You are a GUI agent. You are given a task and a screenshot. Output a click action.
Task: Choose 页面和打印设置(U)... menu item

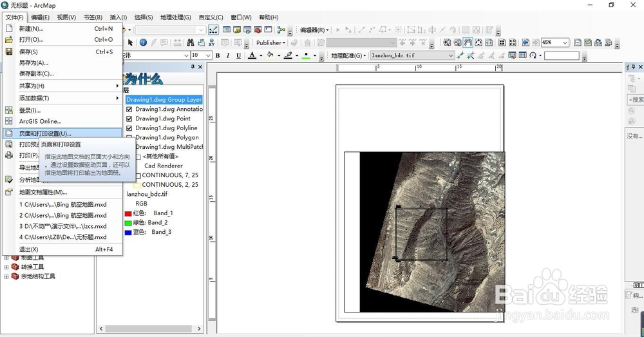coord(62,133)
